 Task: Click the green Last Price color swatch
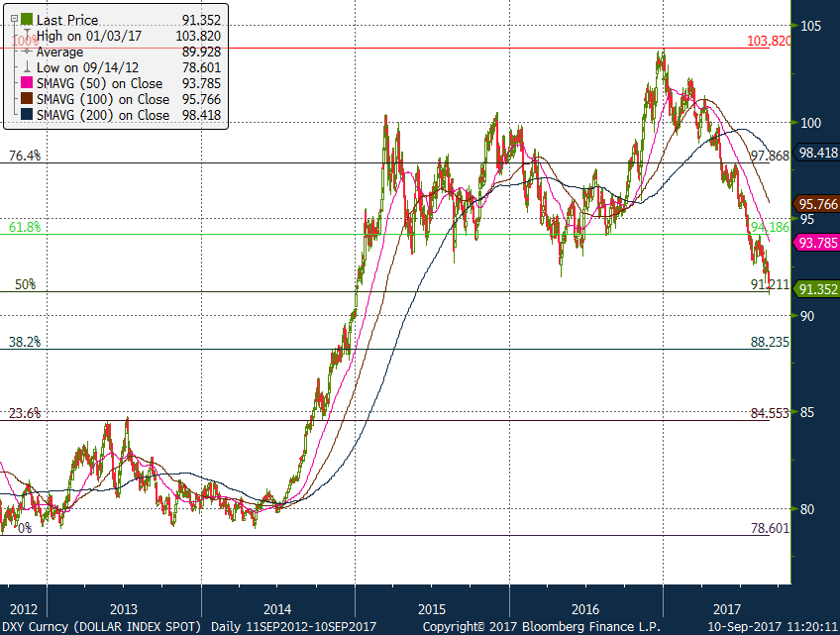coord(26,19)
